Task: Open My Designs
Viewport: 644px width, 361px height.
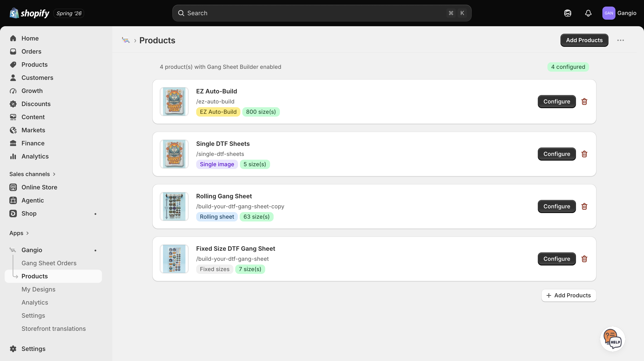Action: [39, 289]
